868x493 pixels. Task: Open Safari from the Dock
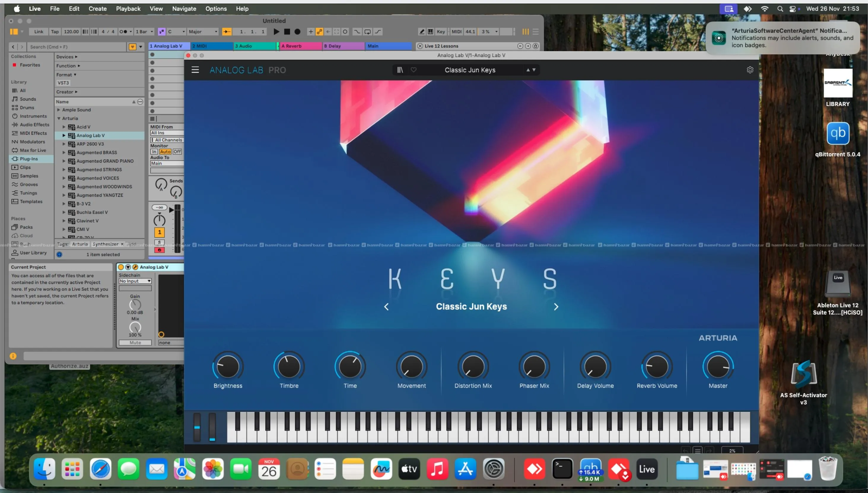coord(101,469)
